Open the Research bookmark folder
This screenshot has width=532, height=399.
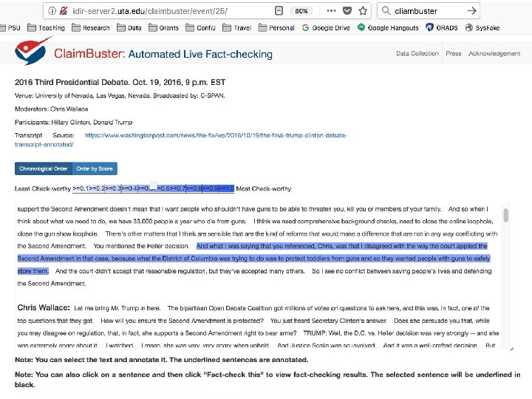91,28
